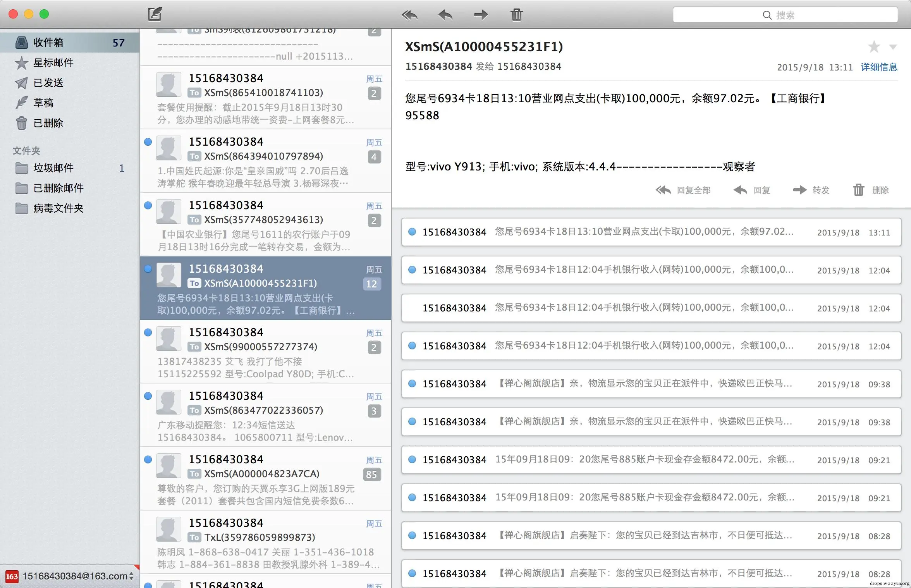911x588 pixels.
Task: Click the compose new mail icon
Action: (x=155, y=14)
